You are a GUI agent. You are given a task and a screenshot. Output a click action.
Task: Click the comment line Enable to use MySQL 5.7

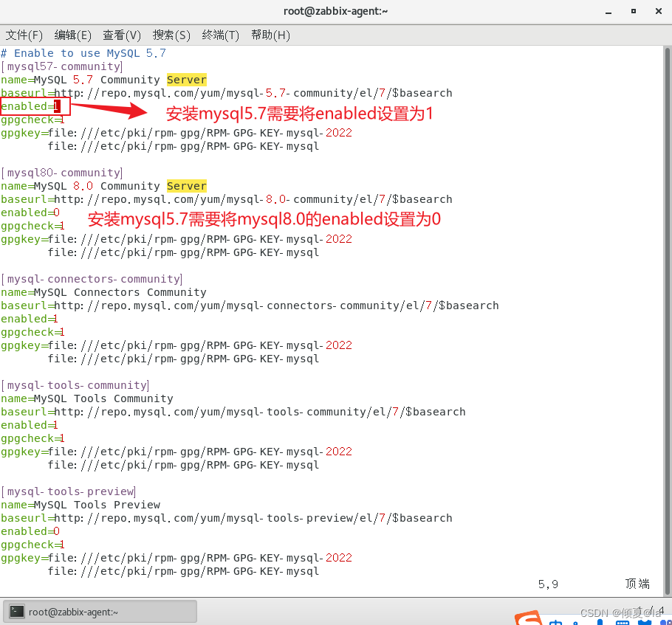point(83,53)
